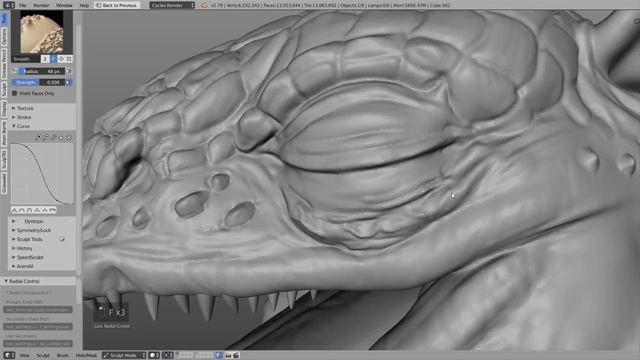
Task: Open the Hide/Mask menu
Action: (x=86, y=356)
